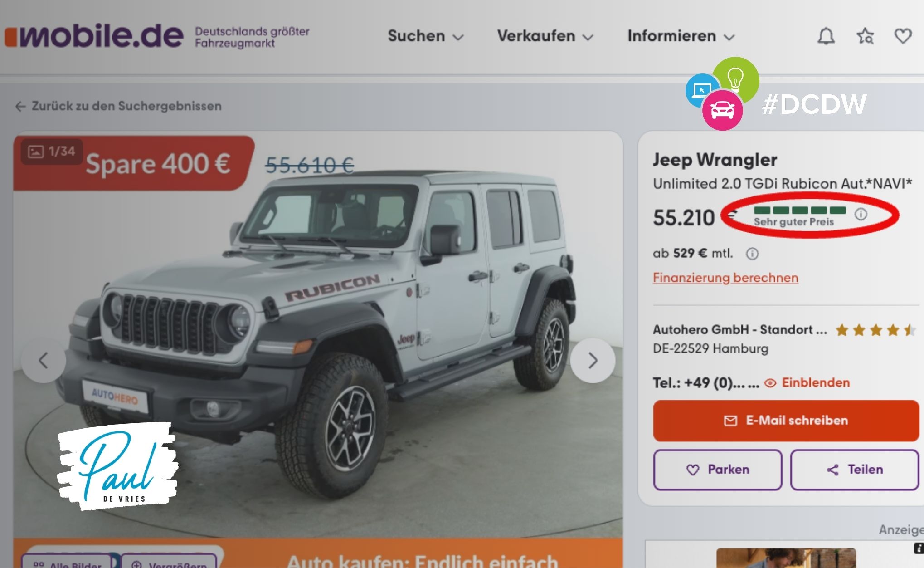This screenshot has width=924, height=568.
Task: Expand the Suchen menu
Action: tap(425, 36)
